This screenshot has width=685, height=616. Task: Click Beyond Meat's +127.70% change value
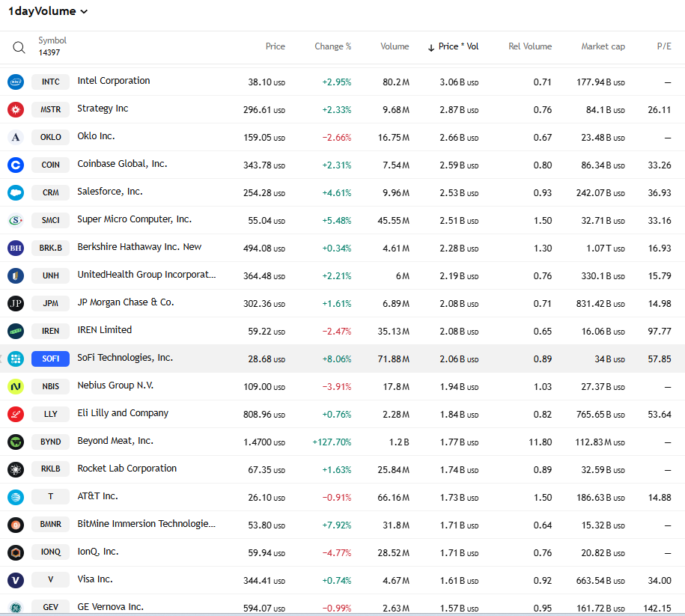332,442
